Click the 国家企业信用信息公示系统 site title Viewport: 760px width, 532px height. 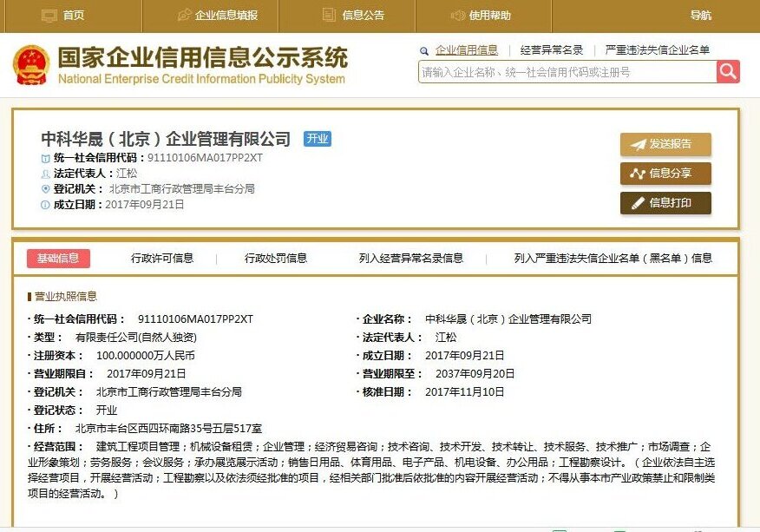coord(203,57)
